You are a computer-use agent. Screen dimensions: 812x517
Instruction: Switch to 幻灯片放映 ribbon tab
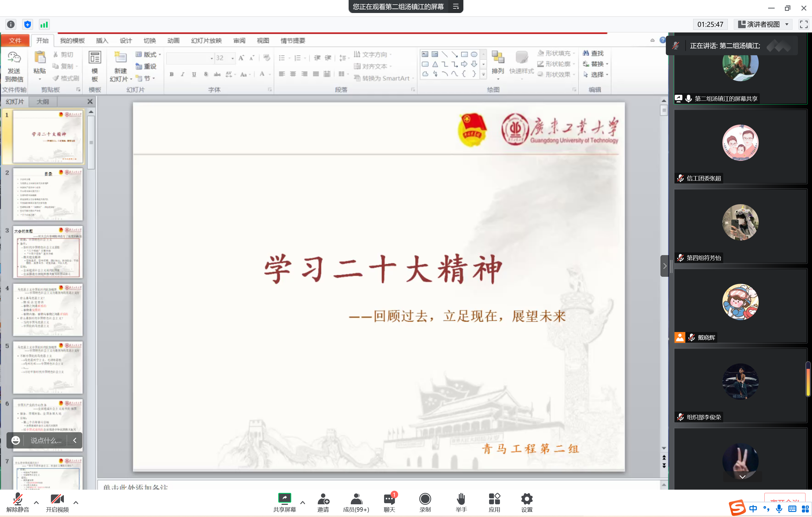click(206, 41)
